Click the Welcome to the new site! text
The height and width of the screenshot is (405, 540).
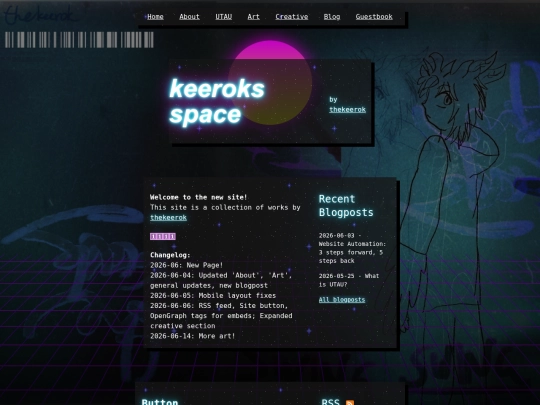coord(198,197)
